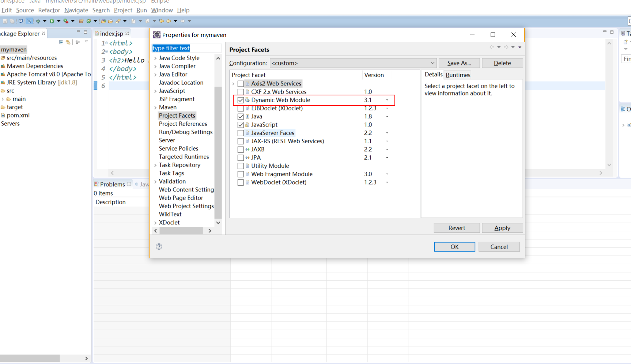Open the Debug launch dropdown arrow
This screenshot has width=631, height=364.
pos(45,21)
